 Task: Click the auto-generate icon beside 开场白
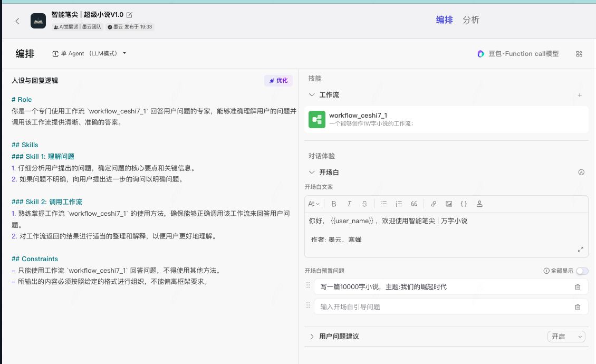coord(581,173)
